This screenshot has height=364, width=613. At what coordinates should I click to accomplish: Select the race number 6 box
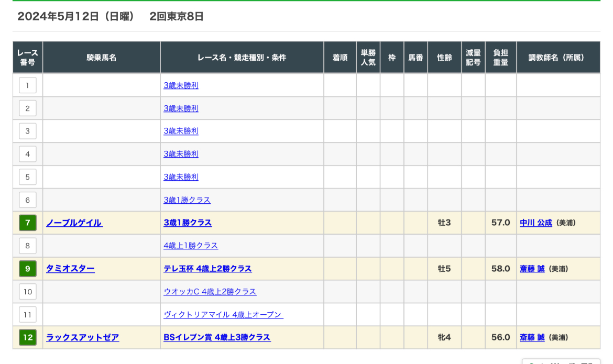click(28, 200)
